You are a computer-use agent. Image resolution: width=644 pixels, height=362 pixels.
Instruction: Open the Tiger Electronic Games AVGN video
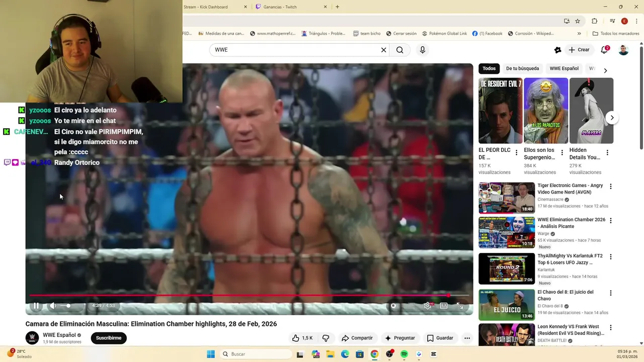[507, 198]
